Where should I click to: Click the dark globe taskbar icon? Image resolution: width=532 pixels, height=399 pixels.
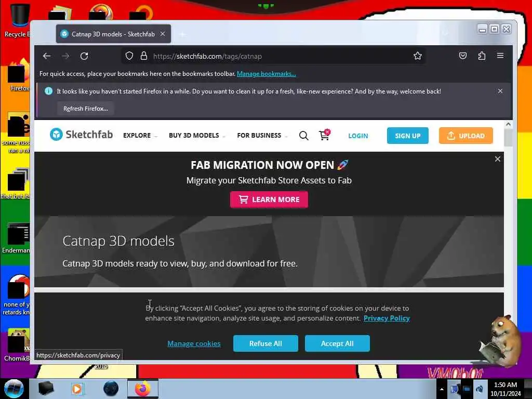pos(111,389)
